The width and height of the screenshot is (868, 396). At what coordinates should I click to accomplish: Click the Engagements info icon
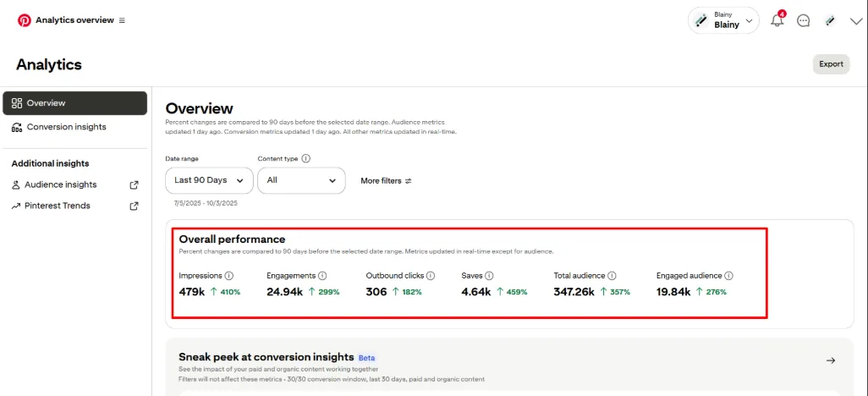322,275
